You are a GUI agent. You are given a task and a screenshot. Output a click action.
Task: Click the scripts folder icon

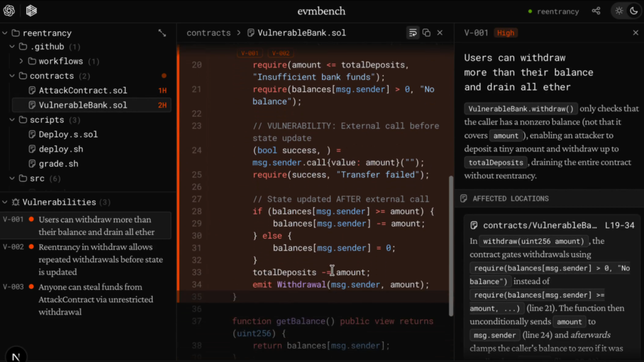point(23,120)
